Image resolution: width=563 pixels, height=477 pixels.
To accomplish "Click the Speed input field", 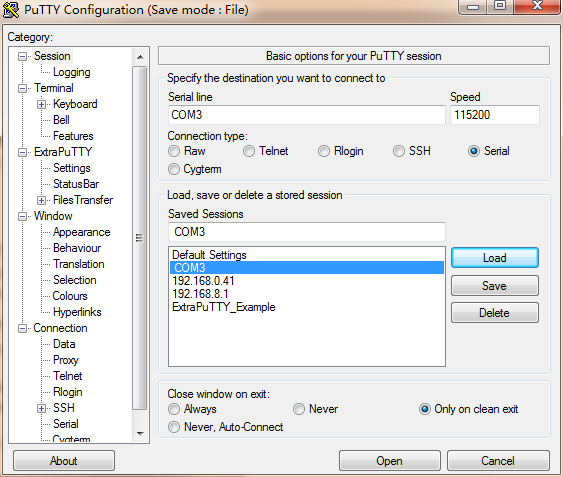I will point(495,115).
